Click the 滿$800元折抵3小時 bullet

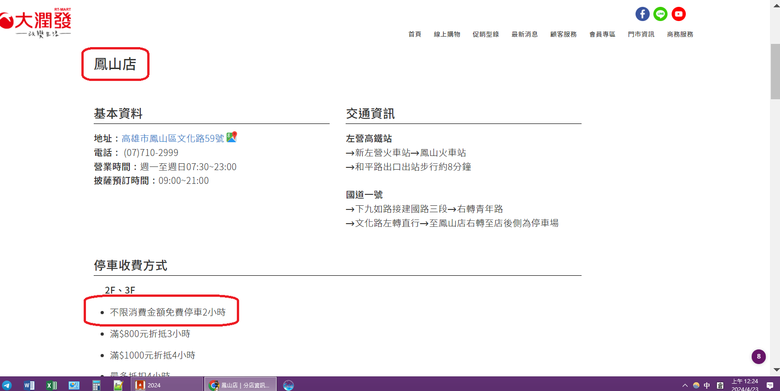point(150,334)
